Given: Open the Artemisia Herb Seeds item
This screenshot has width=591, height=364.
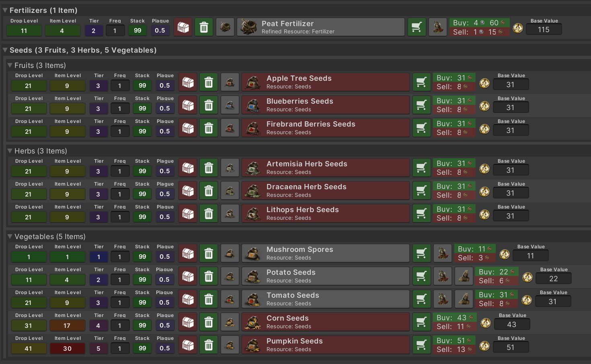Looking at the screenshot, I should click(x=325, y=168).
